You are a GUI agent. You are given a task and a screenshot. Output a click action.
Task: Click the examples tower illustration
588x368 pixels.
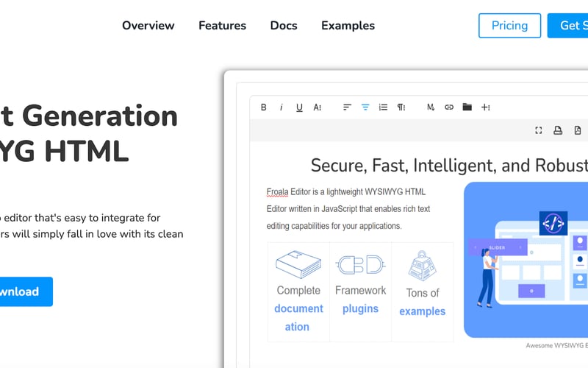422,266
